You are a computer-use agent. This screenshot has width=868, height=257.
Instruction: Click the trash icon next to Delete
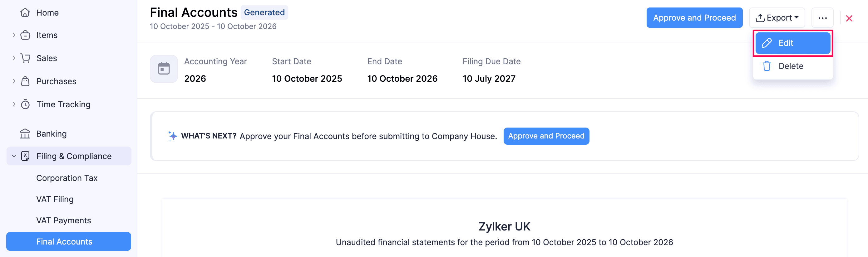coord(767,66)
